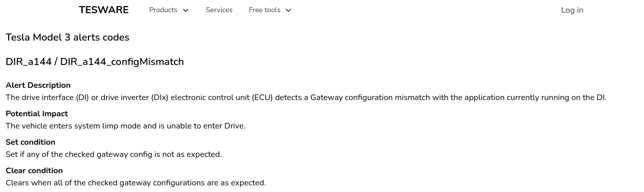644x192 pixels.
Task: Click the drive interface description sentence
Action: (306, 98)
